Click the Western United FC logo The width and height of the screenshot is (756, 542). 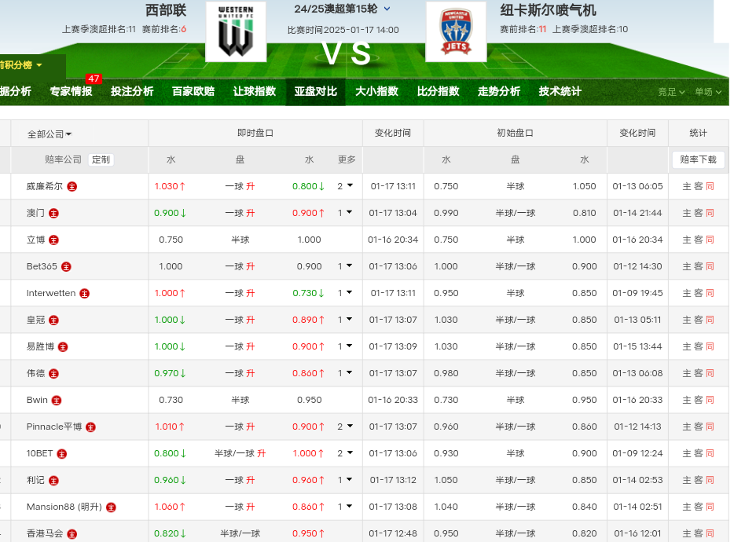[236, 31]
